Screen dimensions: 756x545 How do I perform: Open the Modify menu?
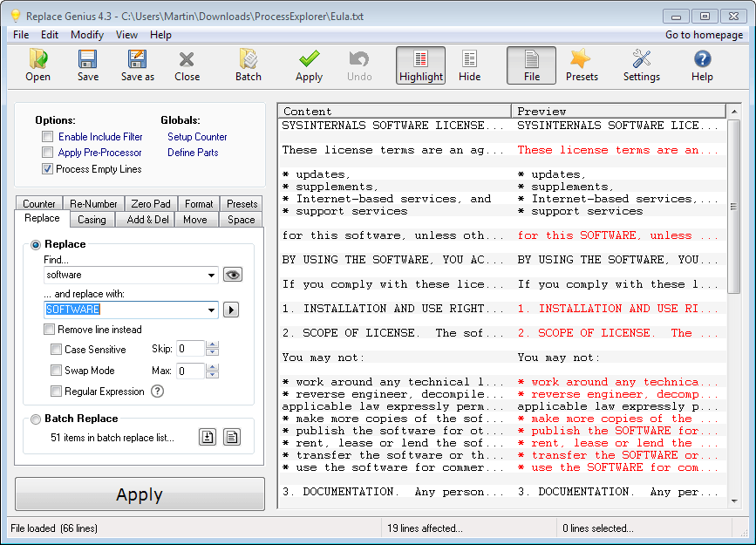(87, 35)
